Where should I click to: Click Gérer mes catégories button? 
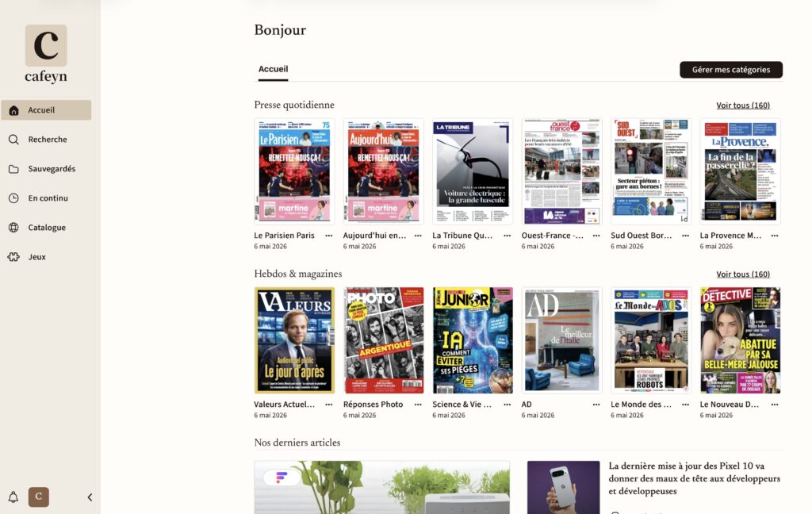[x=730, y=70]
